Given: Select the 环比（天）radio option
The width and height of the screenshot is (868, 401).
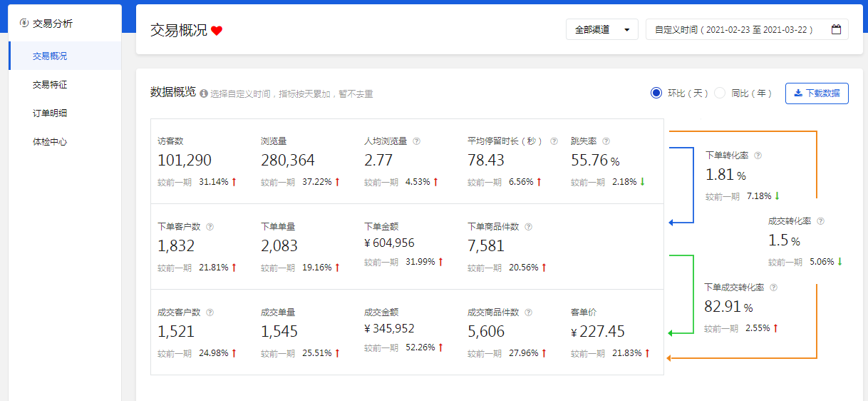Looking at the screenshot, I should click(x=656, y=93).
